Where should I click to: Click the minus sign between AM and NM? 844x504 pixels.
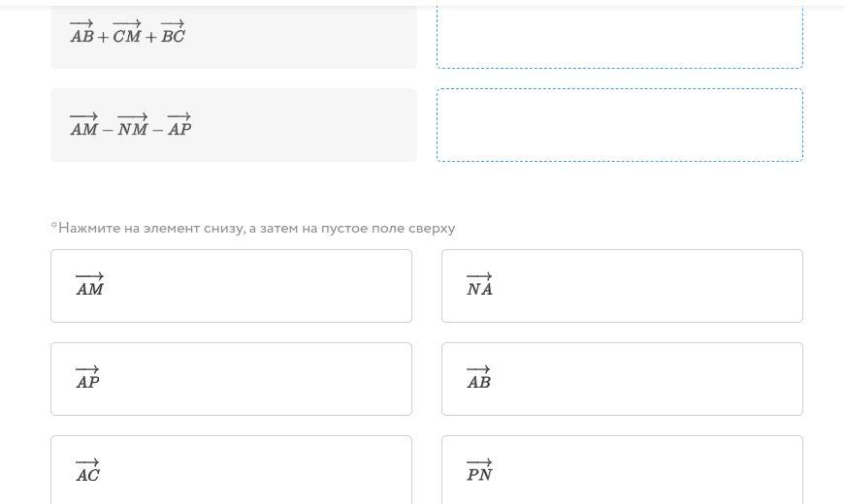(108, 130)
